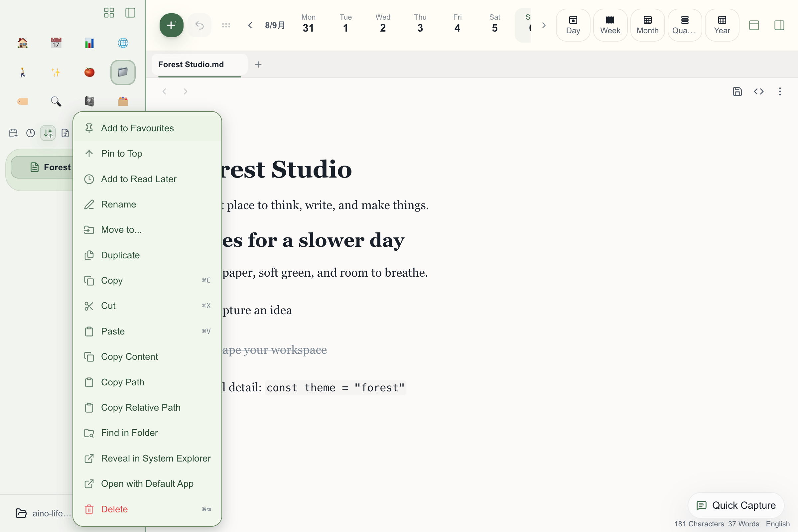Open the aino-life vault folder selector
Image resolution: width=798 pixels, height=532 pixels.
coord(44,513)
